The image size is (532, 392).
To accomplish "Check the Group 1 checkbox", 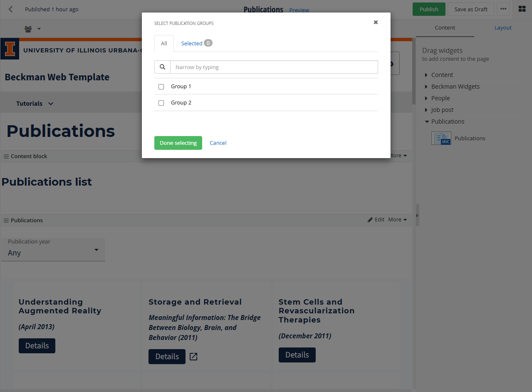I will (x=161, y=87).
